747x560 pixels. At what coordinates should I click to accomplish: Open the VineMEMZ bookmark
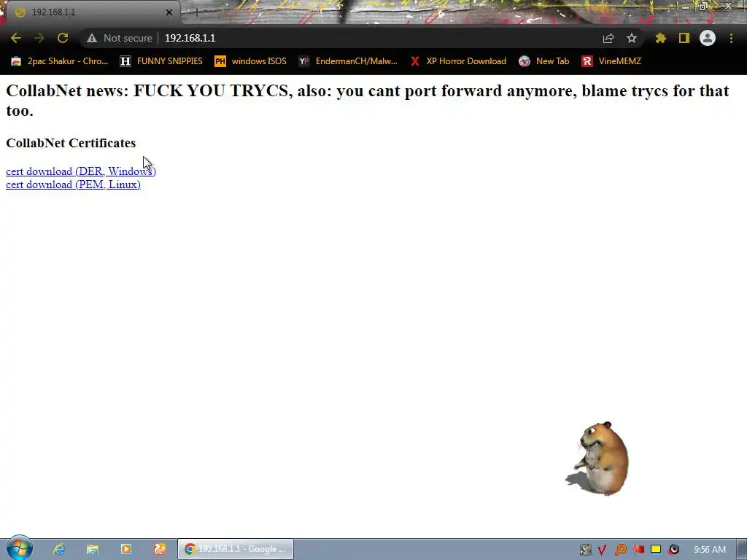(x=612, y=61)
